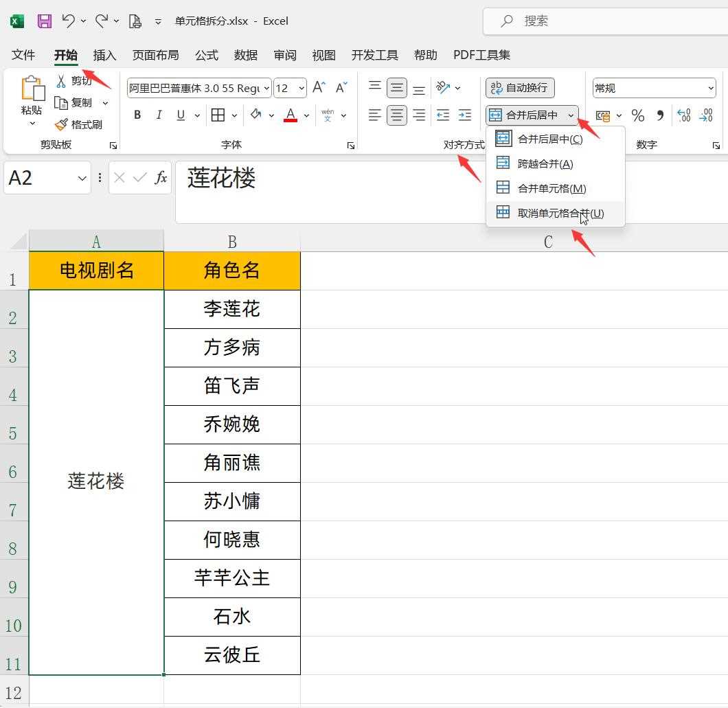Click the comma style icon

pos(660,115)
